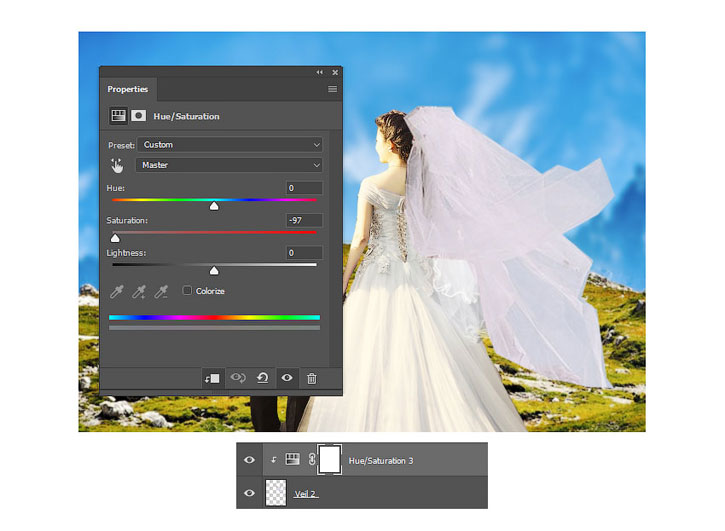Click the Hue/Saturation title text in Properties
Screen dimensions: 725x531
tap(186, 116)
